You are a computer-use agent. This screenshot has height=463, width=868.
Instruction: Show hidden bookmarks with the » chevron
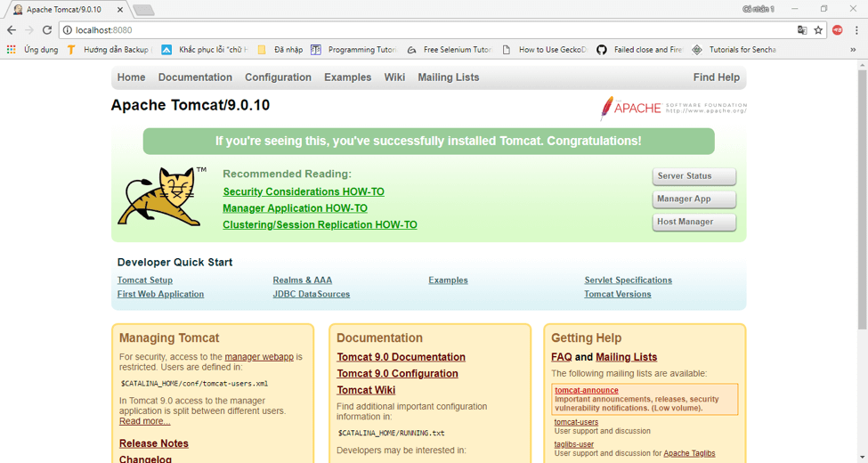pyautogui.click(x=853, y=49)
